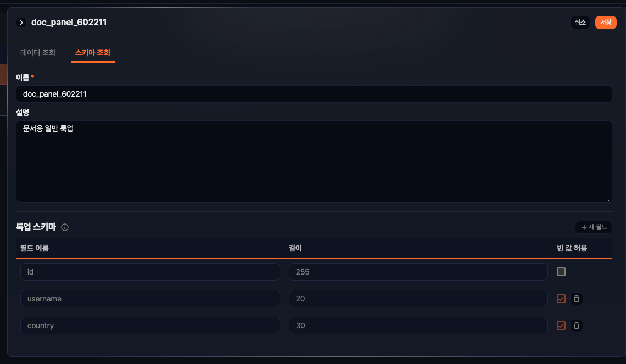Edit the country field name input
The image size is (626, 364).
click(150, 326)
